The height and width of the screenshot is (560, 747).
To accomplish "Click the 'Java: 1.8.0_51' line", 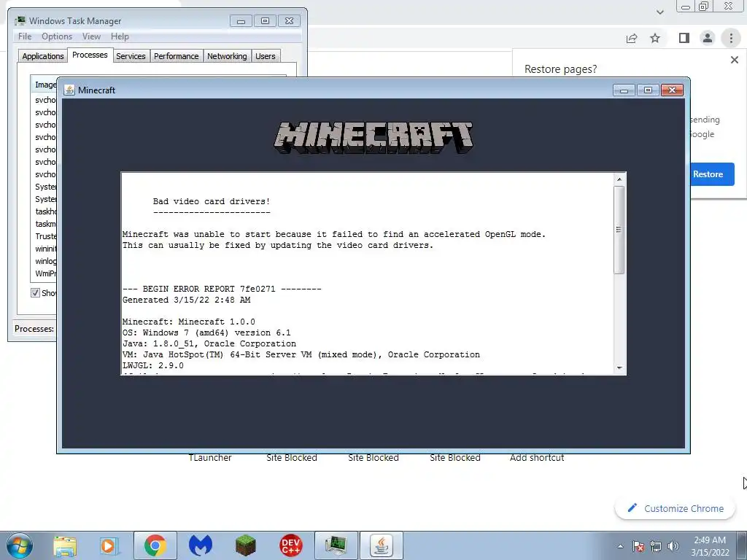I will point(209,344).
